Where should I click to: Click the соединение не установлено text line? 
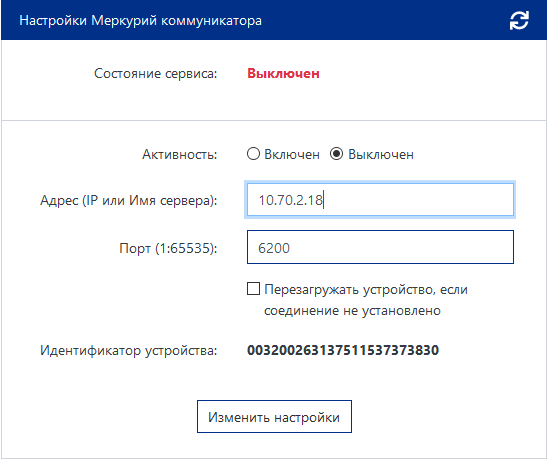352,311
